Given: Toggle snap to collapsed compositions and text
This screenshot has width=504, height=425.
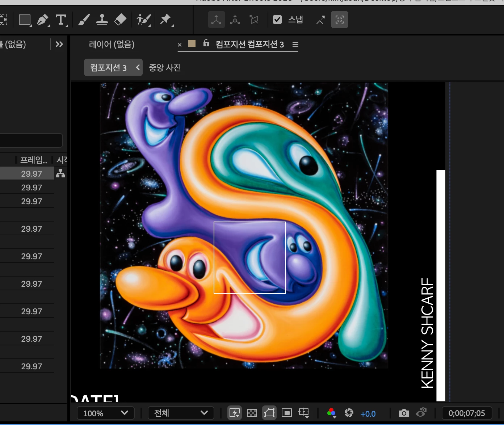Looking at the screenshot, I should click(x=340, y=20).
